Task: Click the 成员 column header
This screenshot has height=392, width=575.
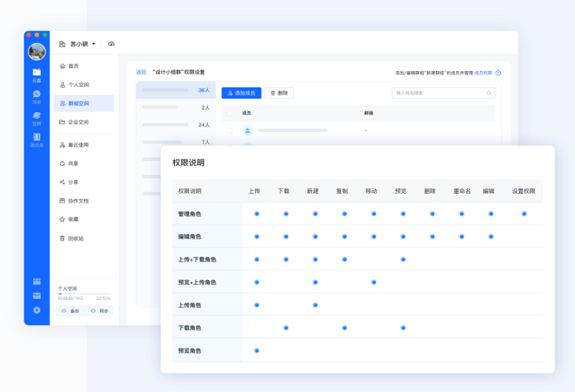Action: 247,113
